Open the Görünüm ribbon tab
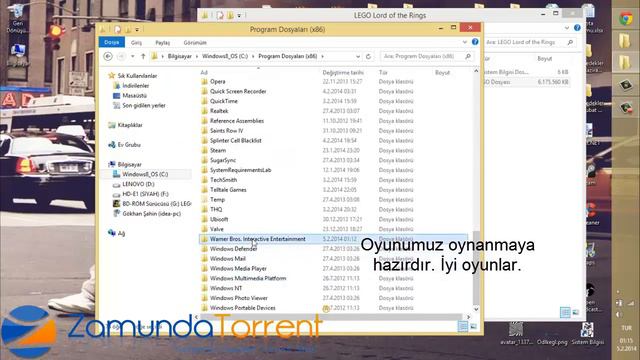Image resolution: width=640 pixels, height=360 pixels. (x=195, y=42)
